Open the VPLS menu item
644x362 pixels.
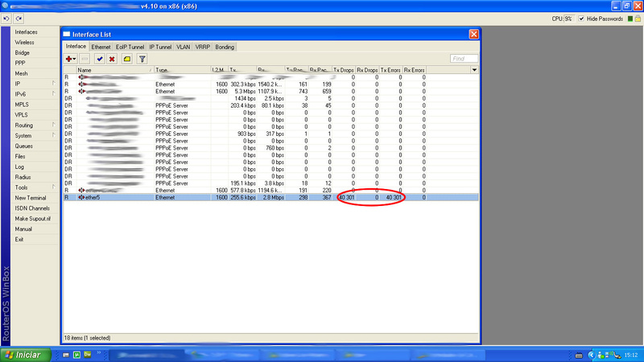[22, 115]
